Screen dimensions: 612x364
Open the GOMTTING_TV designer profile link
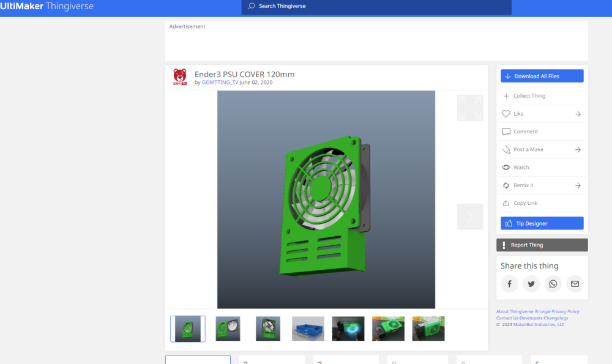point(220,83)
